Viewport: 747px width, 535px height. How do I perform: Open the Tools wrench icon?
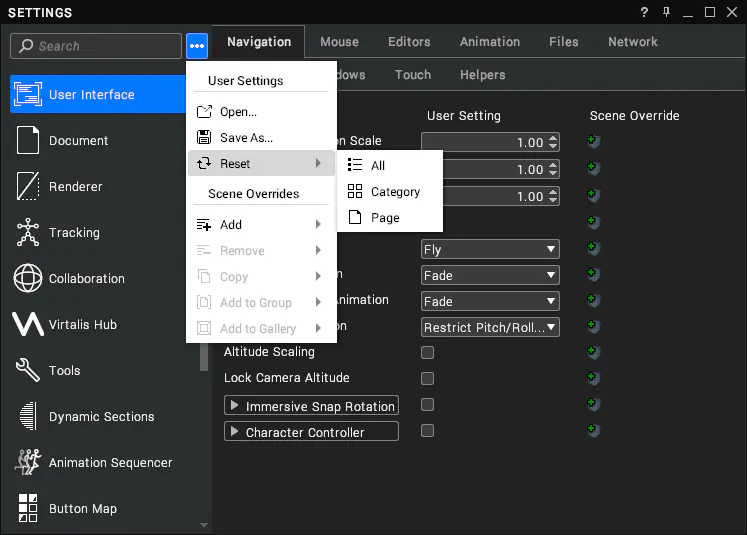coord(28,370)
